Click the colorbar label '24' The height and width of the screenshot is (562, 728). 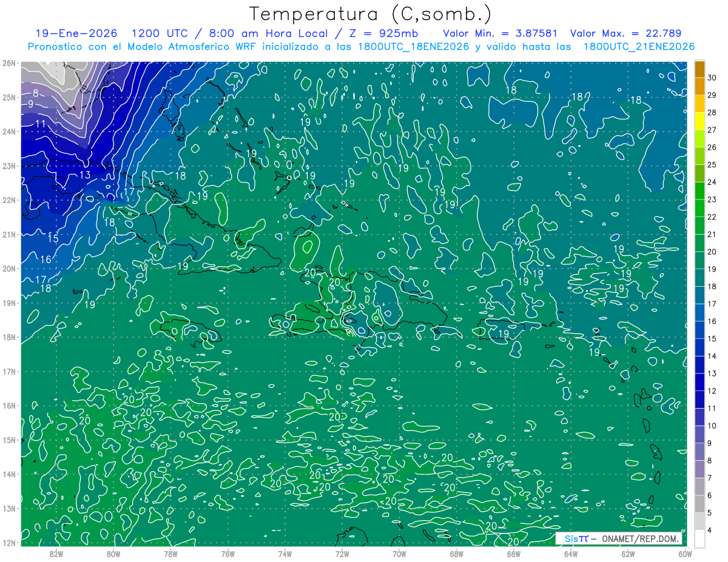click(x=712, y=182)
